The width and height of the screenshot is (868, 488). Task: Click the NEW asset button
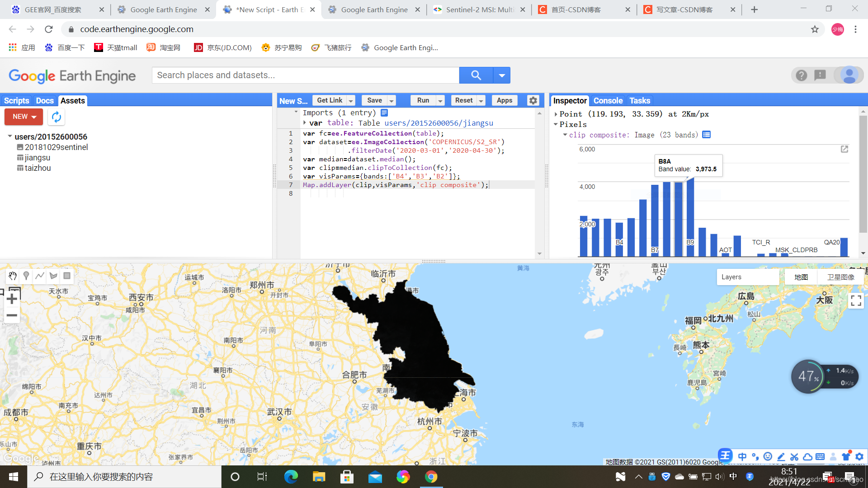(x=23, y=116)
